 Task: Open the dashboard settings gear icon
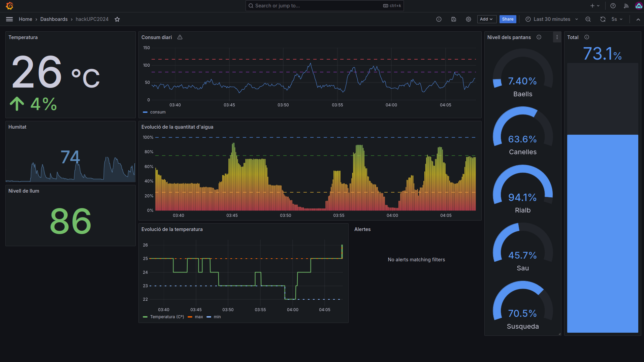point(468,19)
